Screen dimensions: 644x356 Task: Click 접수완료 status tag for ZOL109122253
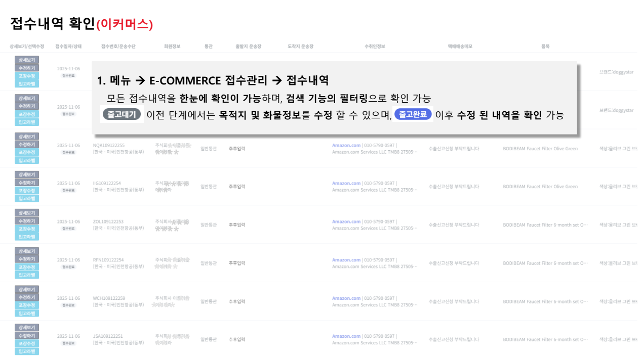(x=68, y=229)
